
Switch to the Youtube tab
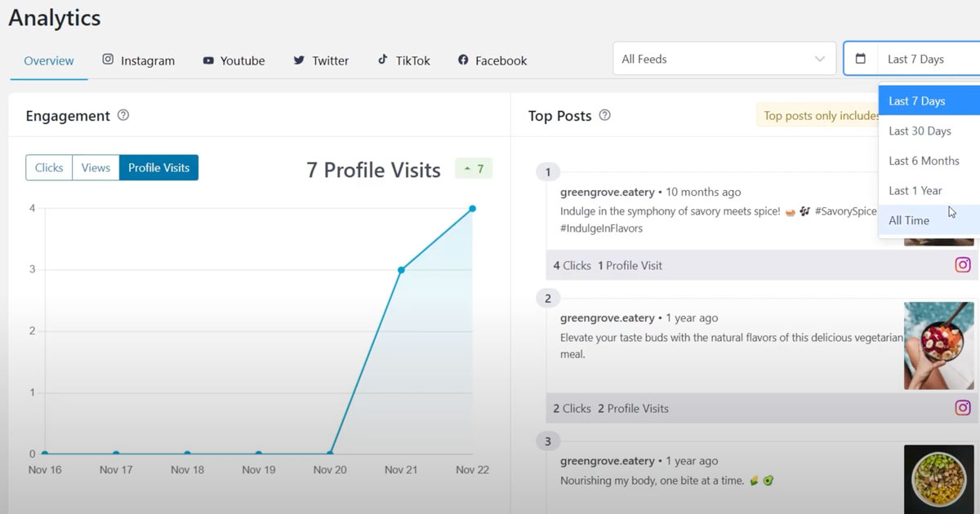click(234, 60)
